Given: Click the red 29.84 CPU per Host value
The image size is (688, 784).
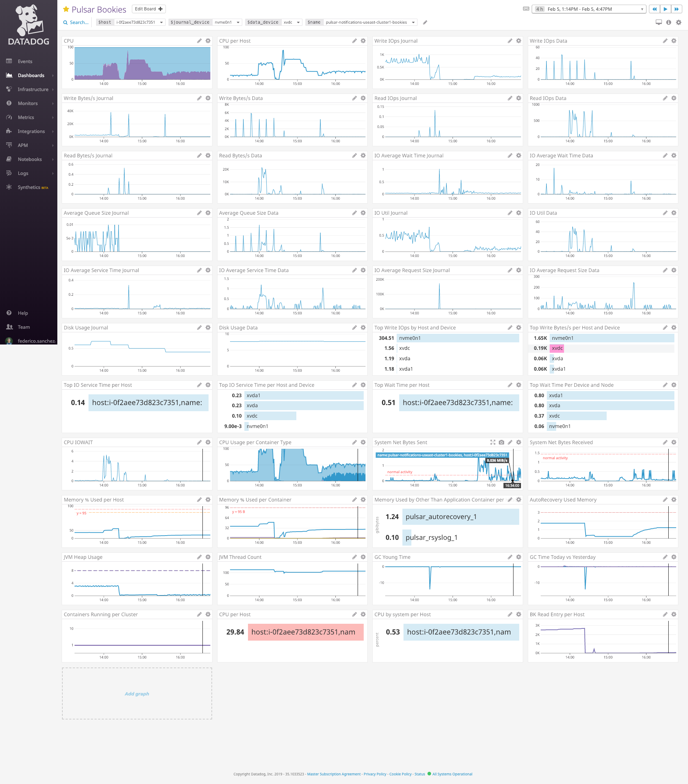Looking at the screenshot, I should 235,632.
